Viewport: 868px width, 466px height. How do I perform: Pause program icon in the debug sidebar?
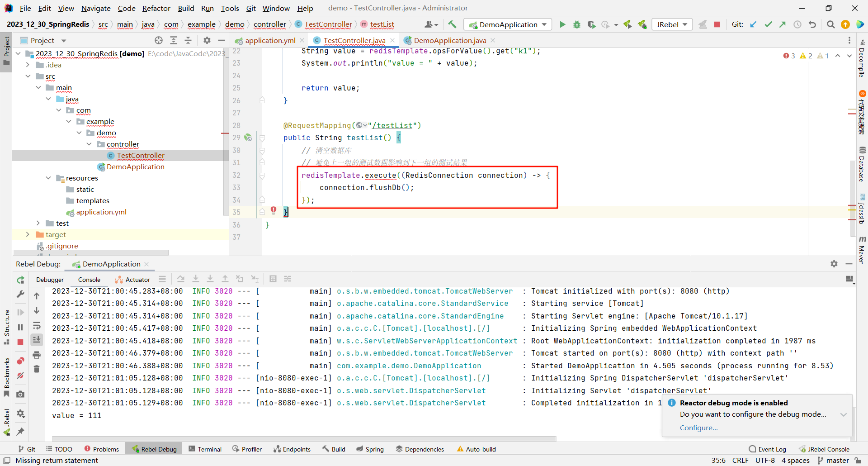(x=20, y=327)
